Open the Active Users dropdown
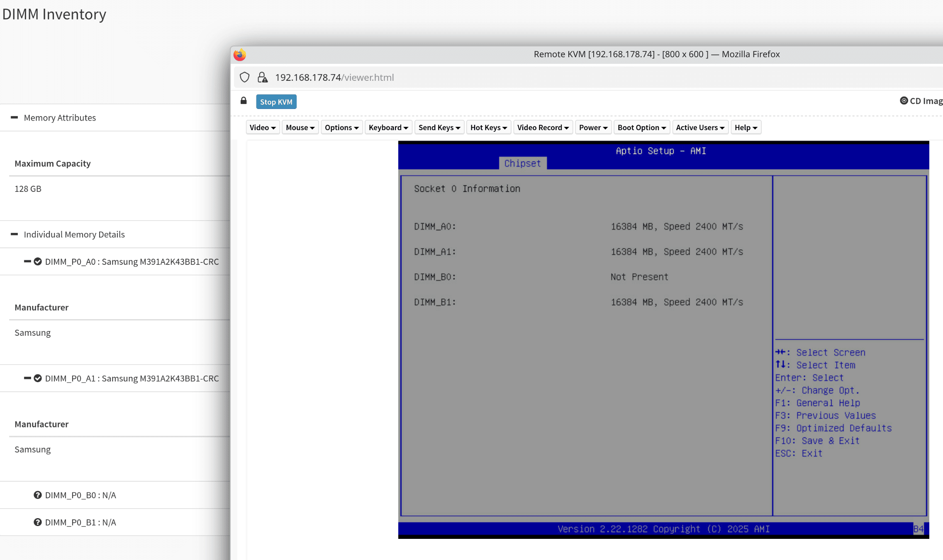943x560 pixels. tap(700, 128)
